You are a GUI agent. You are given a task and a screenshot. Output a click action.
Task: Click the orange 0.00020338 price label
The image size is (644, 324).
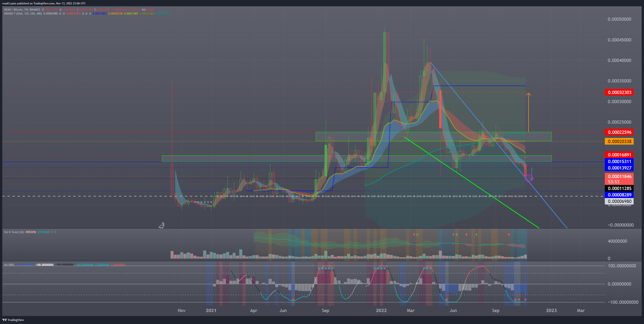click(619, 141)
